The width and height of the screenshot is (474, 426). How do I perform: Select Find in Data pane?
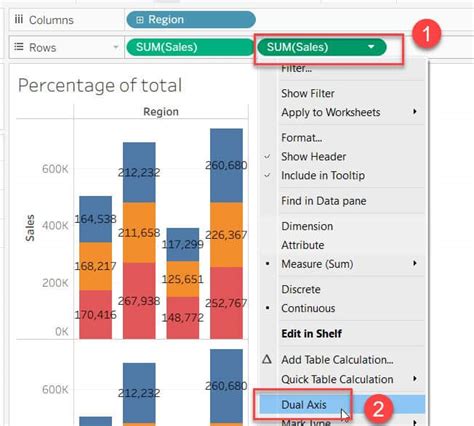(x=323, y=201)
